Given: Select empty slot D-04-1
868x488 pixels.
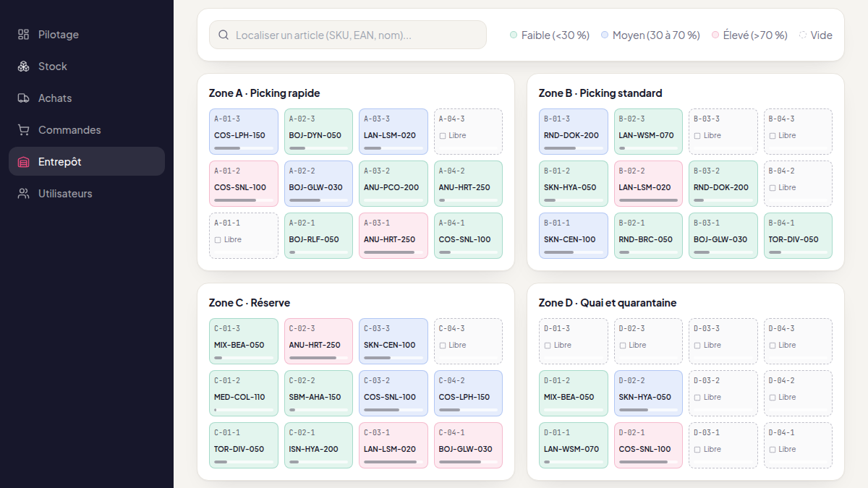Looking at the screenshot, I should click(x=798, y=445).
